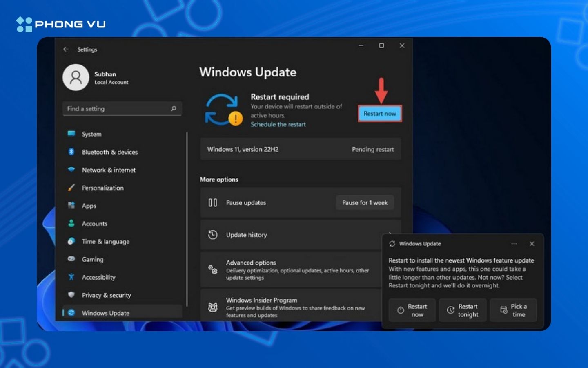Click the Personalization paintbrush icon
The image size is (588, 368).
pos(72,188)
